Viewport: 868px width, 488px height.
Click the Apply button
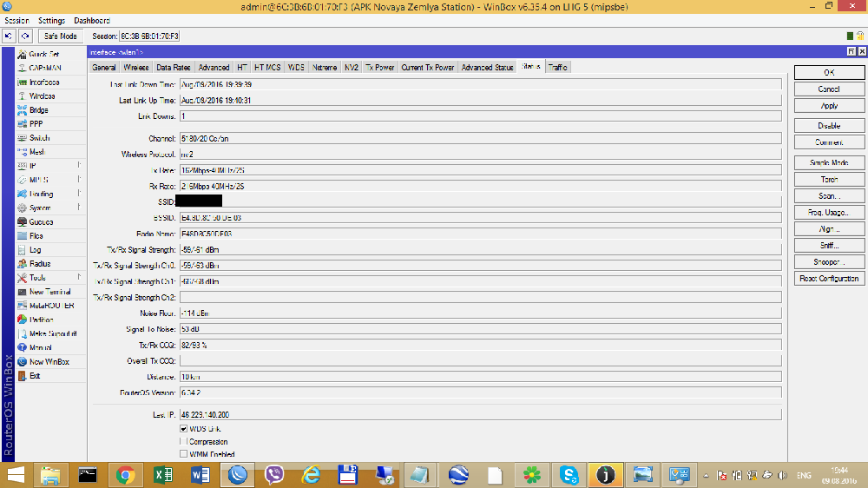(x=829, y=106)
